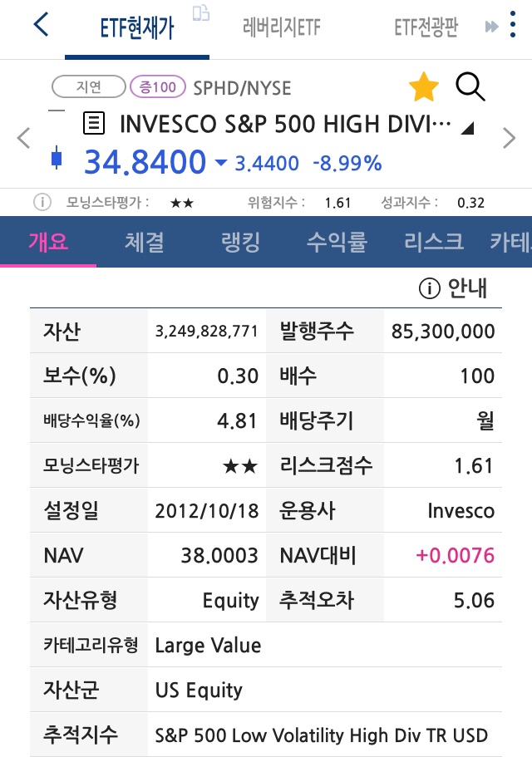Image resolution: width=532 pixels, height=757 pixels.
Task: Select the 리스크 tab
Action: coord(434,241)
